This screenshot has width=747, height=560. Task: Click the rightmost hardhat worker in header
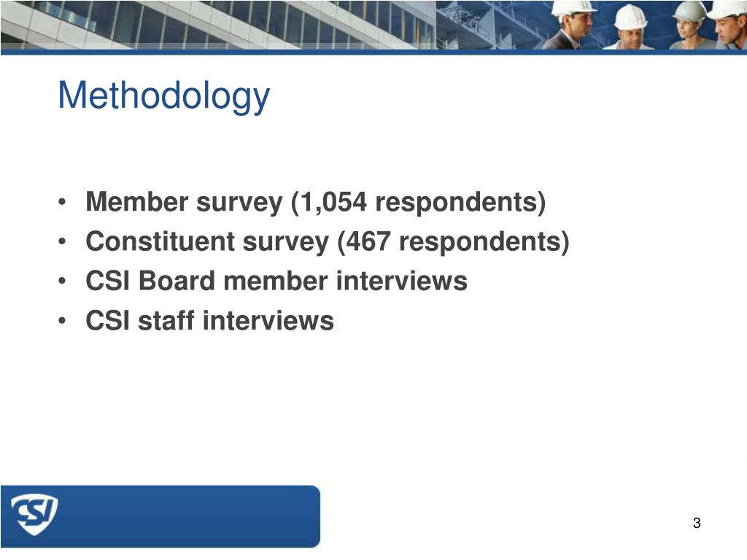729,25
